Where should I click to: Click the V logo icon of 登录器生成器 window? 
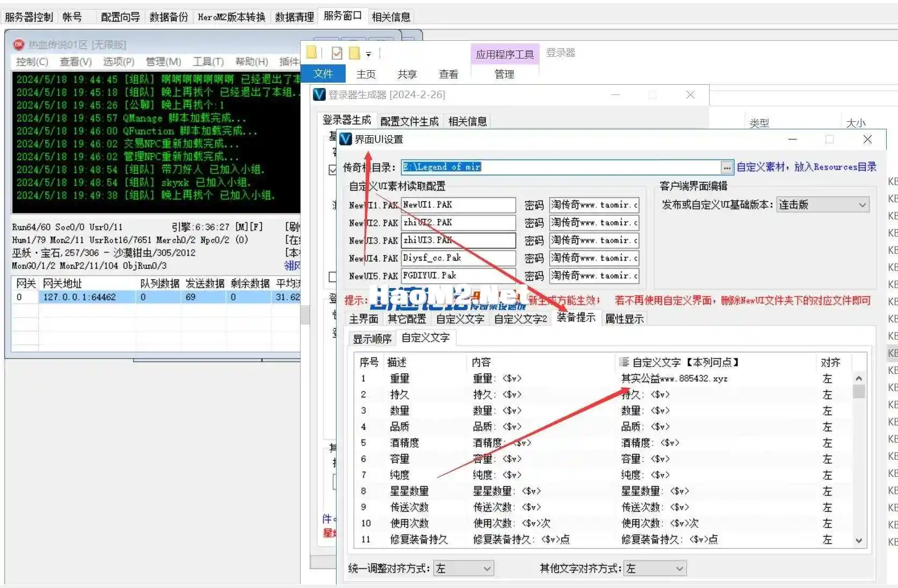click(319, 95)
